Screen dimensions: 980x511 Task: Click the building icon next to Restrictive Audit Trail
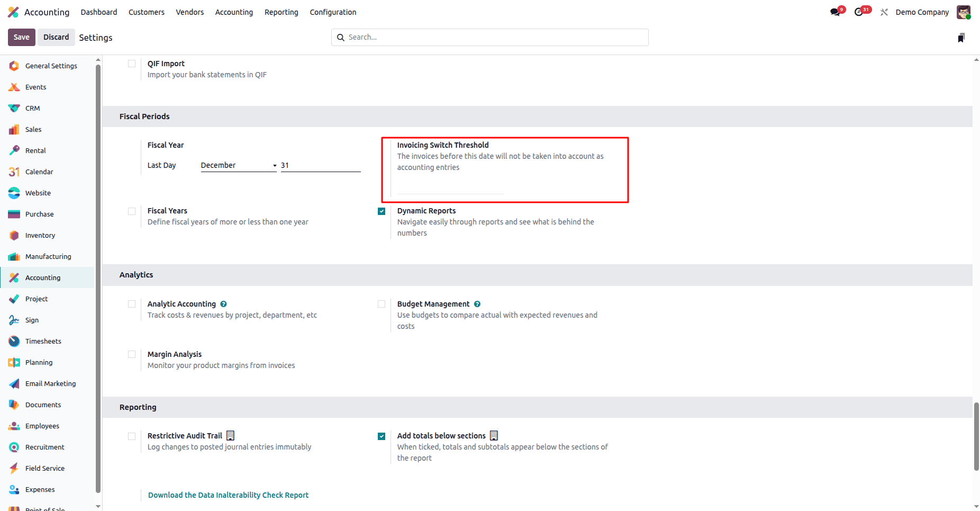[230, 436]
